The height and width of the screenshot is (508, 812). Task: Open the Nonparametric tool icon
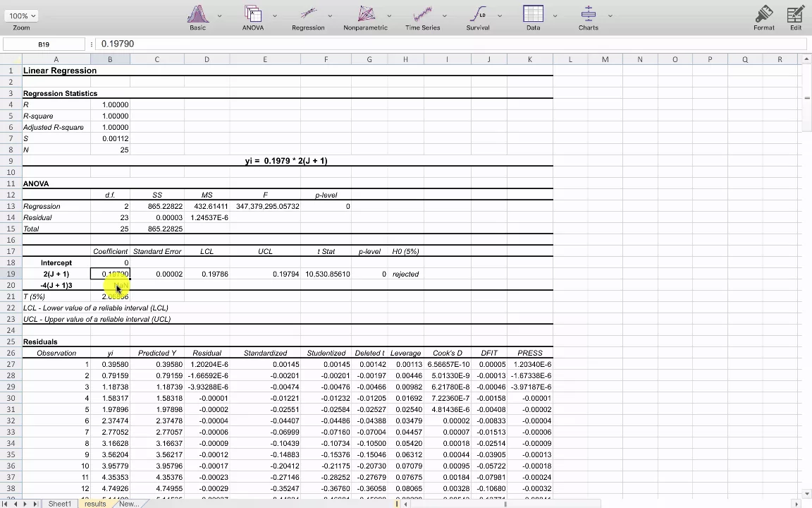click(366, 14)
